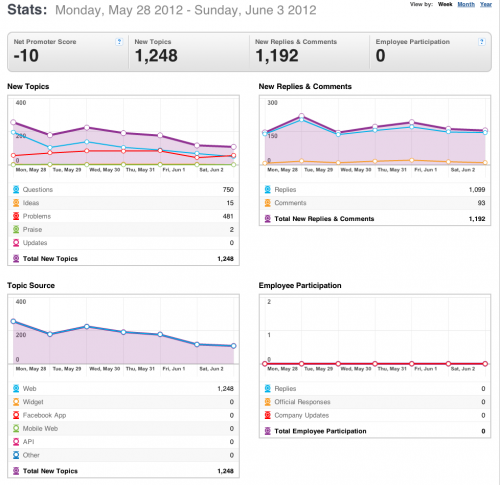Switch view to Month
This screenshot has height=485, width=500.
(466, 4)
